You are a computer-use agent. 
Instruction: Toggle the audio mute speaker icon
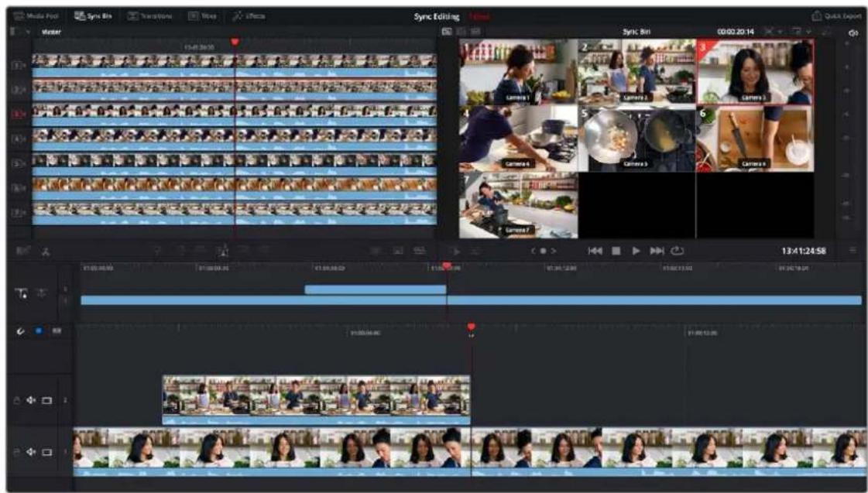coord(853,33)
